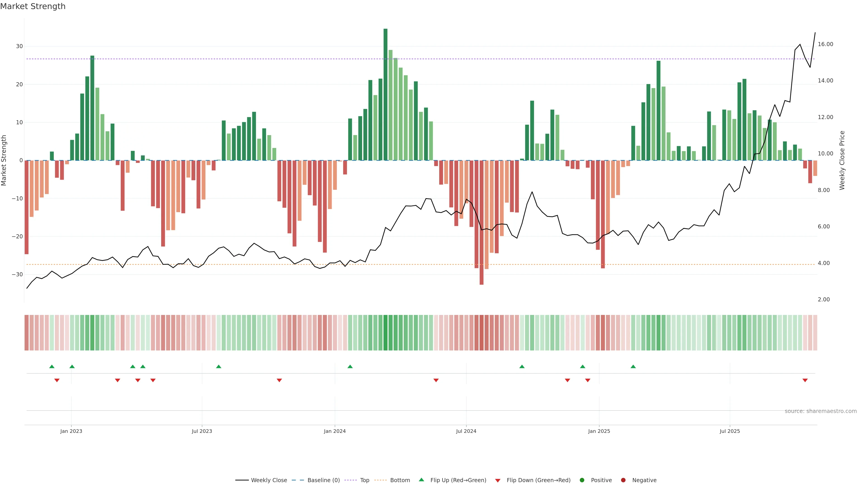Click the rightmost green flip-up triangle marker

[633, 366]
